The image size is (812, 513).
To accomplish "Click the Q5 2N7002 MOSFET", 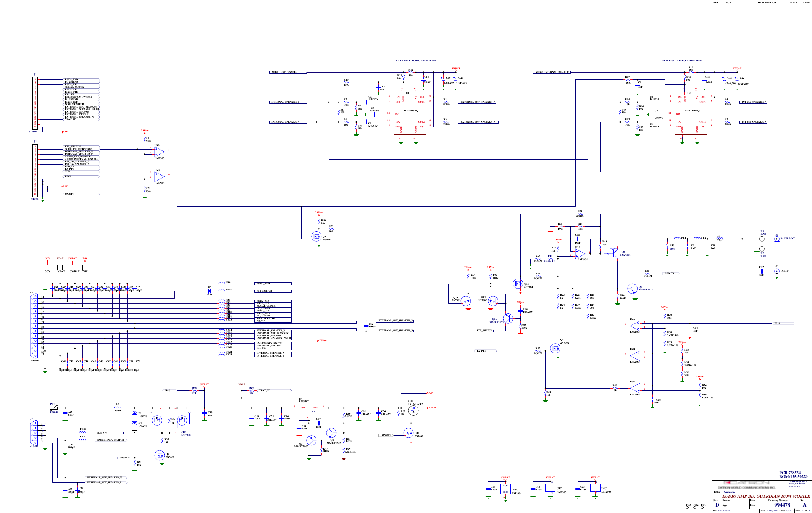I will (555, 348).
